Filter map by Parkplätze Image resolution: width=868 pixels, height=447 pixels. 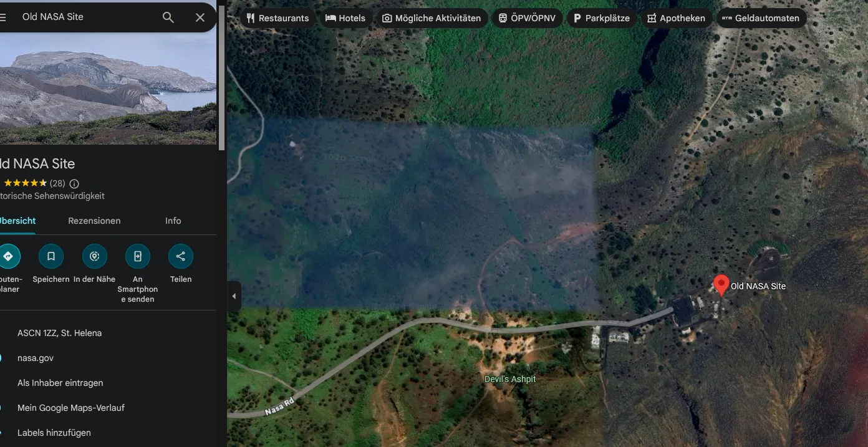click(602, 18)
